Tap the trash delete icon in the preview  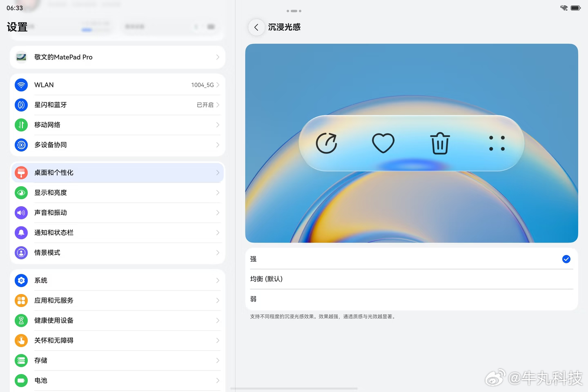point(440,143)
